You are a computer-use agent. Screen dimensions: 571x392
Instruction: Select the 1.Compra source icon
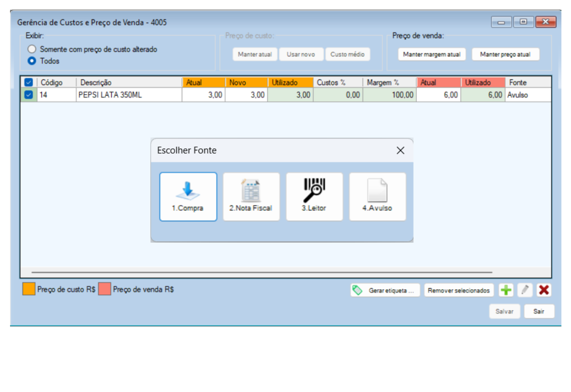pos(188,196)
